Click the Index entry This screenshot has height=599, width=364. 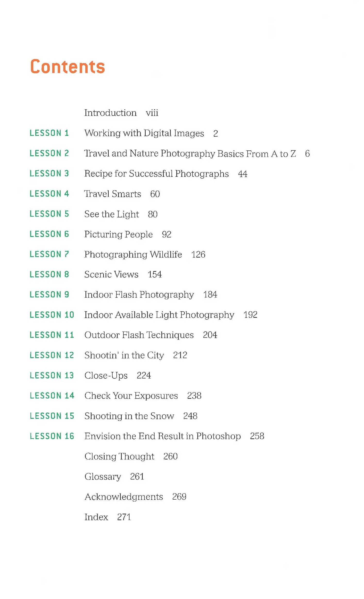click(x=96, y=517)
